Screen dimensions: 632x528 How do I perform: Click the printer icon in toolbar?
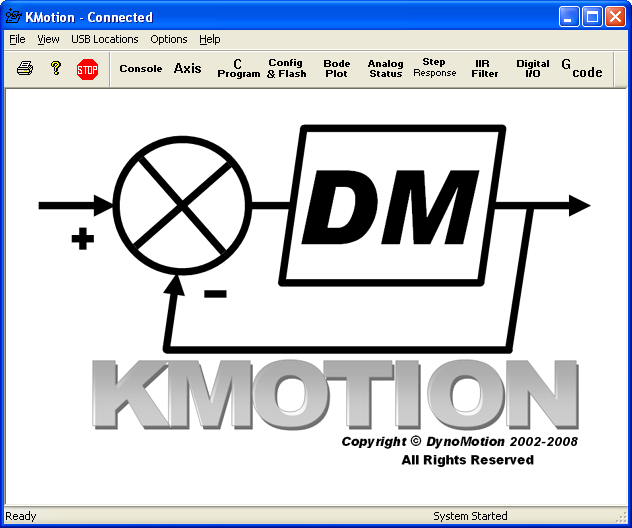(25, 69)
